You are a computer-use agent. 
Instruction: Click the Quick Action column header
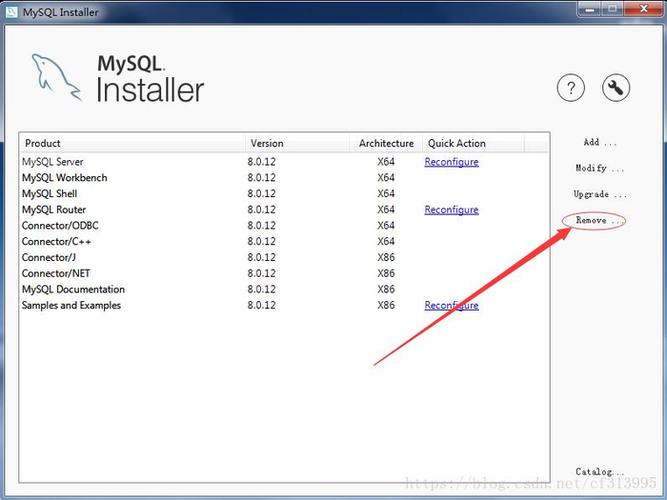point(473,143)
